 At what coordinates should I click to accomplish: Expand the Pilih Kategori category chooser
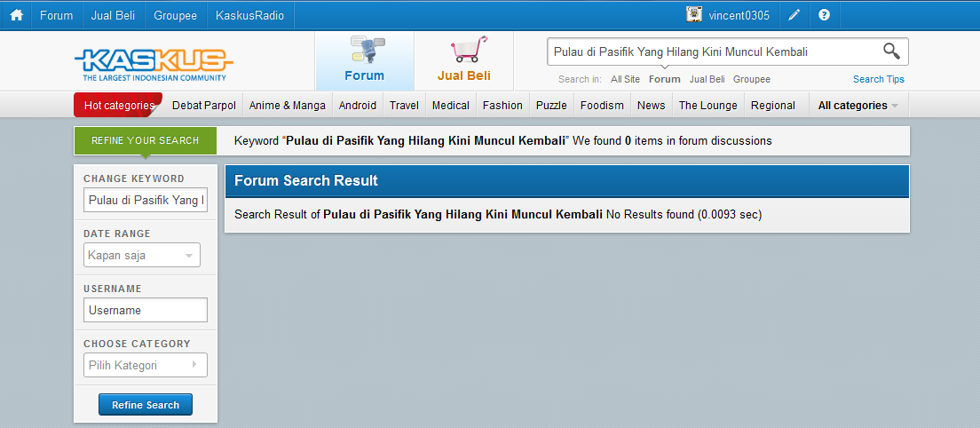pos(145,365)
